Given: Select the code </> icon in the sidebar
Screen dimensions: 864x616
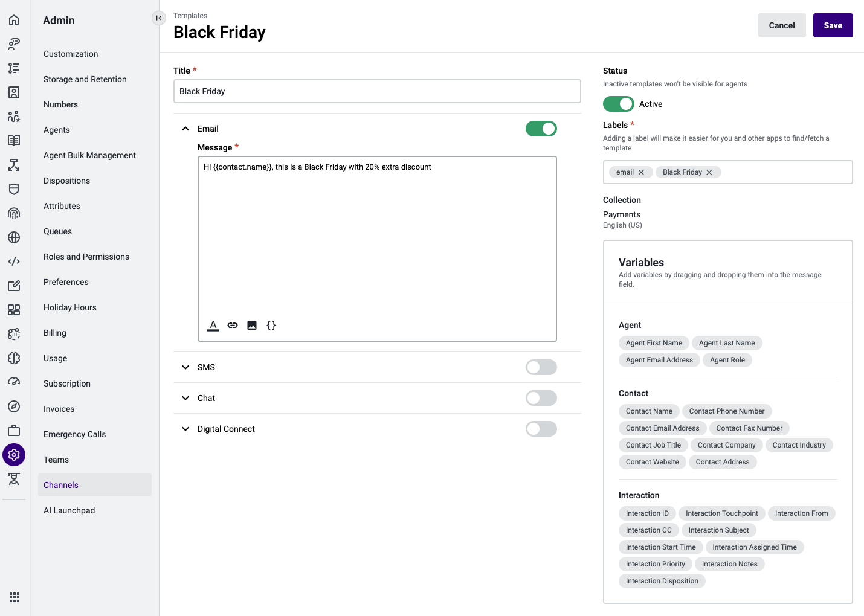Looking at the screenshot, I should click(x=14, y=261).
